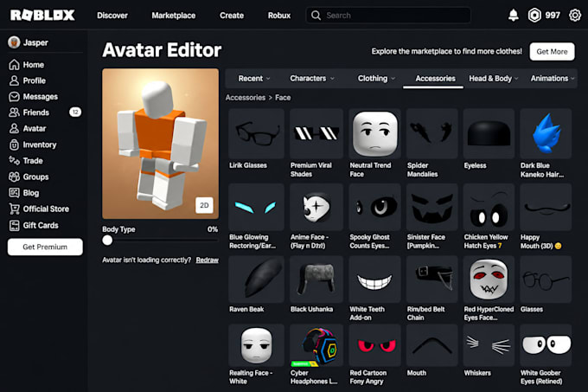Click the Gift Cards icon in sidebar
This screenshot has height=392, width=588.
(14, 226)
